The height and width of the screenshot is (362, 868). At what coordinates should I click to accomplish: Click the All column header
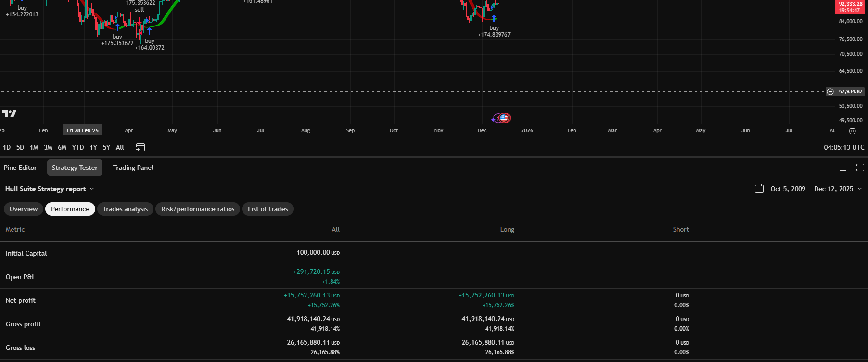[336, 230]
